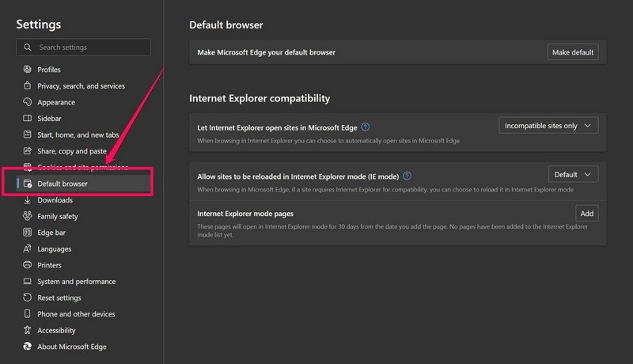
Task: Click the System and performance laptop icon
Action: click(x=27, y=281)
